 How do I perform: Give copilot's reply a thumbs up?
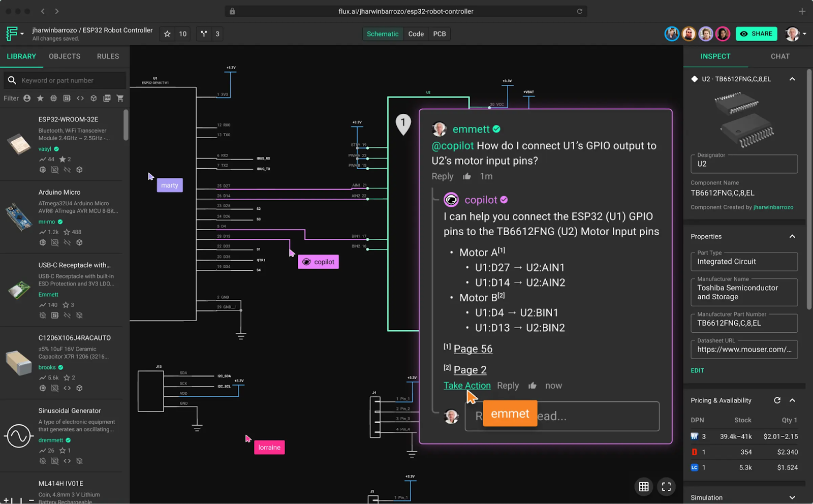pos(532,386)
